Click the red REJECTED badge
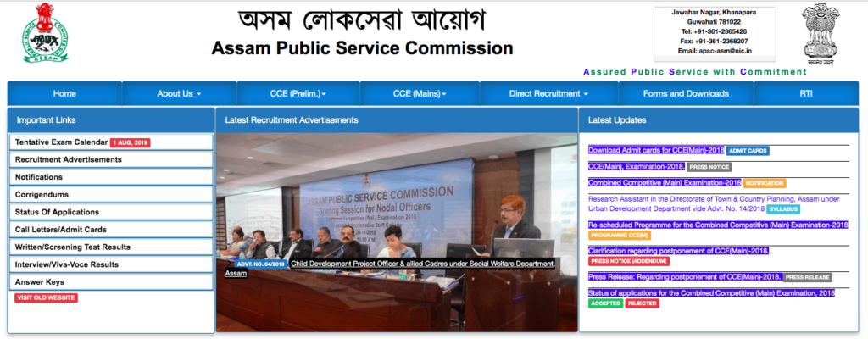Image resolution: width=868 pixels, height=339 pixels. pos(642,303)
